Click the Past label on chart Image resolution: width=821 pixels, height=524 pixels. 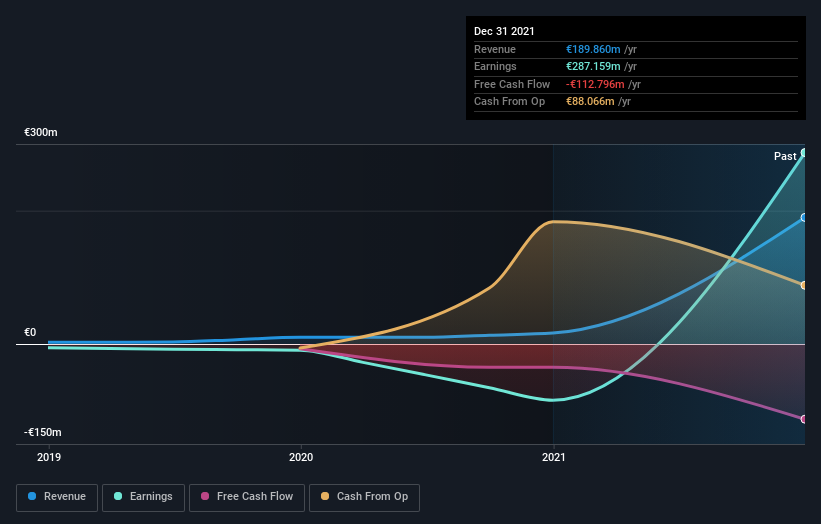[785, 156]
